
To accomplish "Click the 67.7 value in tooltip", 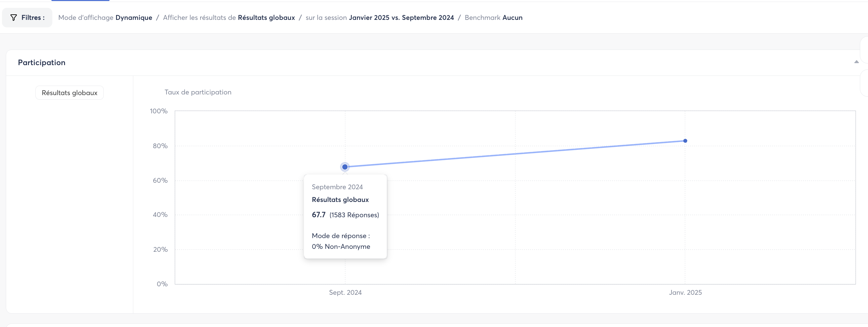I will (318, 215).
